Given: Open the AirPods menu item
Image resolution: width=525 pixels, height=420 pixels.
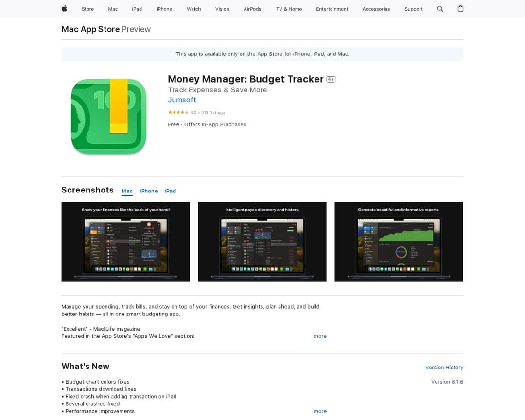Looking at the screenshot, I should coord(252,9).
